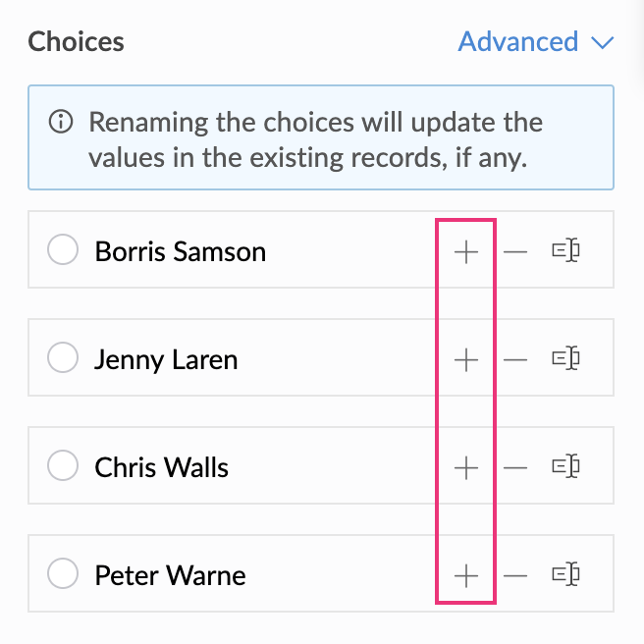Delete the Peter Warne choice
The width and height of the screenshot is (644, 644).
tap(515, 575)
